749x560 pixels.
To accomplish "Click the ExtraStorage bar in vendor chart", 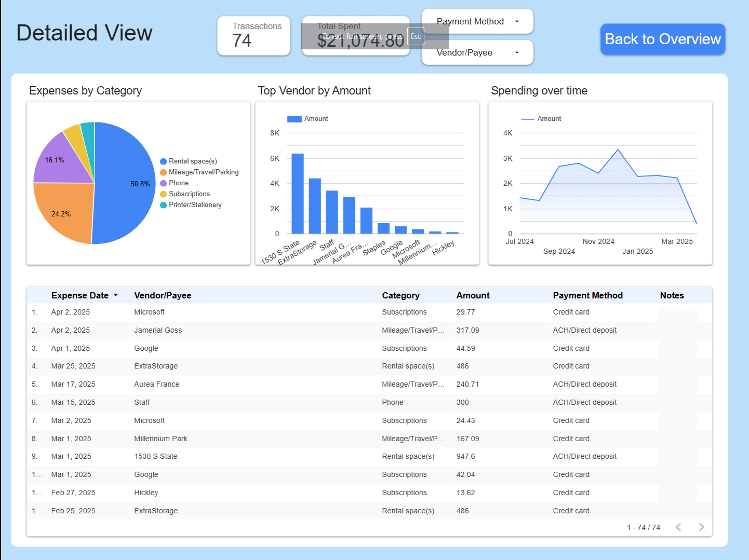I will point(315,206).
